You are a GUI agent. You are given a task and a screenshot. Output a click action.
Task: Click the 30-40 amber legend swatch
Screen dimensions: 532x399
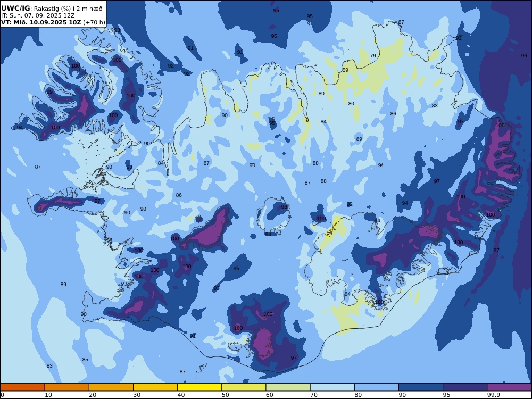(155, 387)
